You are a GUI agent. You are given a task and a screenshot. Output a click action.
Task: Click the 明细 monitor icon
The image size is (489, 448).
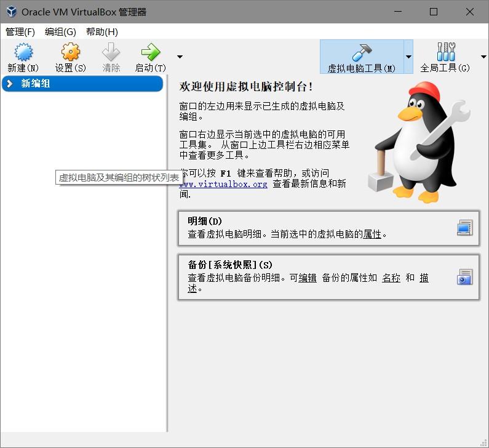464,228
